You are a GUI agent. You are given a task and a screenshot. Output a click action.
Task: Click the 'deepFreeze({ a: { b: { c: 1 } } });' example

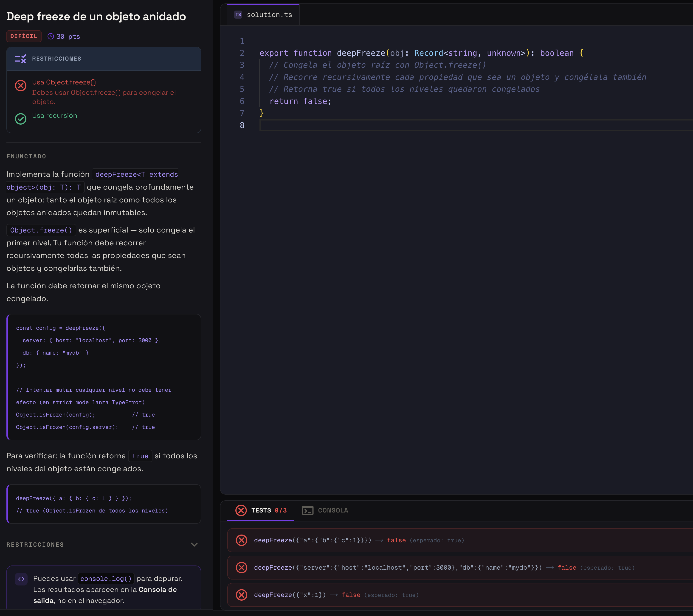point(73,498)
